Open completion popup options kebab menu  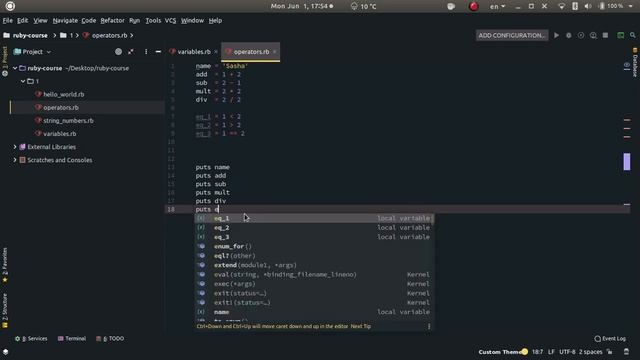pos(429,326)
